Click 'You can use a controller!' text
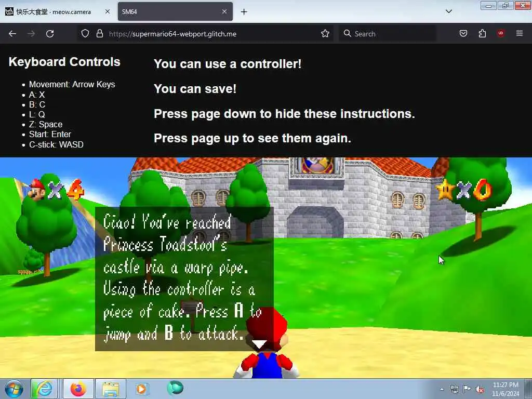Viewport: 532px width, 399px height. click(228, 64)
